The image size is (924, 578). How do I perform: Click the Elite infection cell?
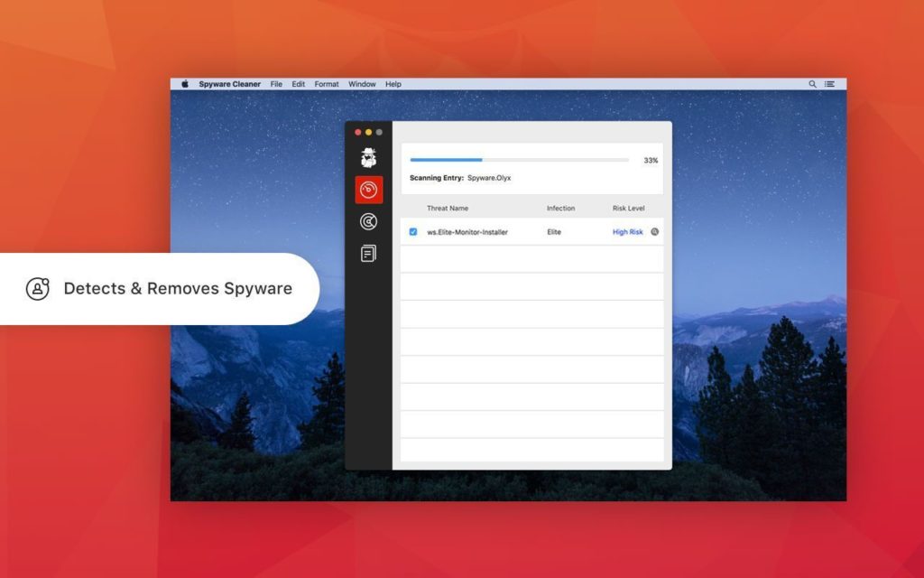coord(554,232)
